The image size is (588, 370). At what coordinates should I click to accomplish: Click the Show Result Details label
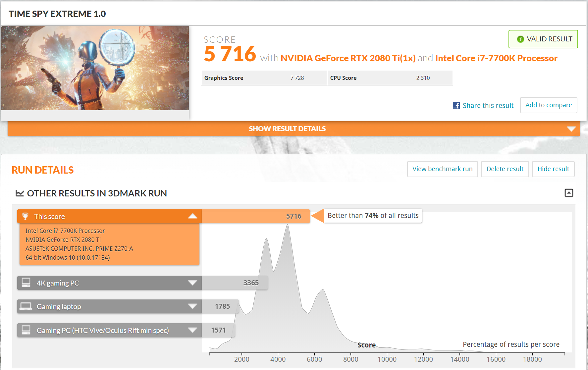pyautogui.click(x=287, y=129)
